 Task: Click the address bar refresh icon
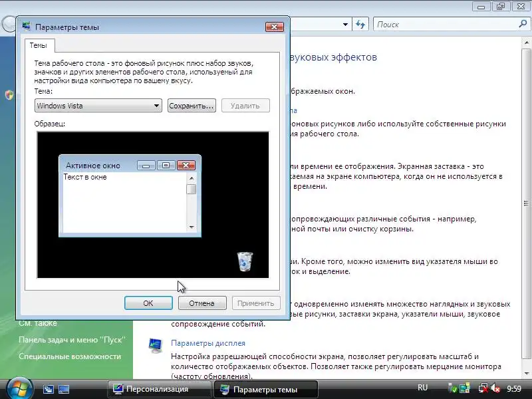click(360, 25)
